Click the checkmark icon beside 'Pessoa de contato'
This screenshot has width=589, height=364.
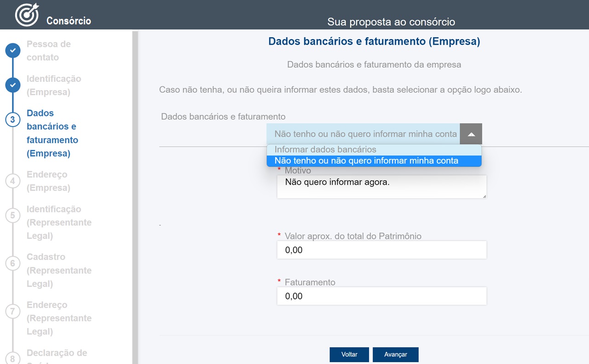pos(13,51)
